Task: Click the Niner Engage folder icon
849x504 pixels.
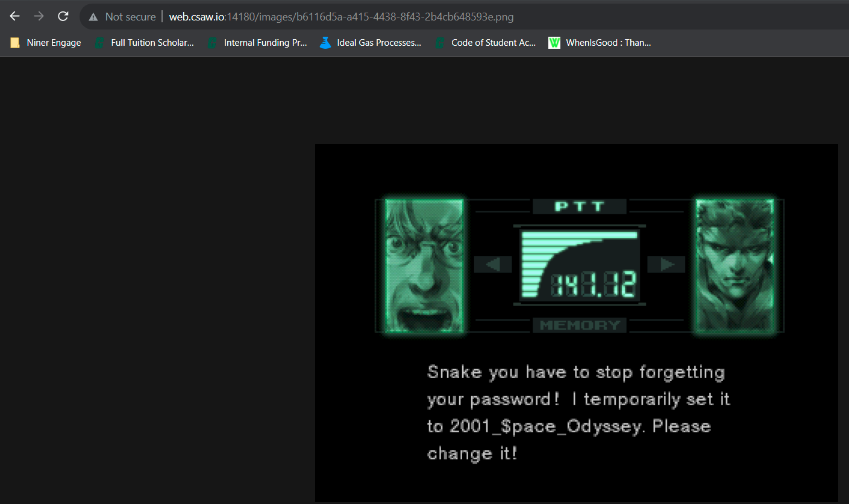Action: [x=15, y=43]
